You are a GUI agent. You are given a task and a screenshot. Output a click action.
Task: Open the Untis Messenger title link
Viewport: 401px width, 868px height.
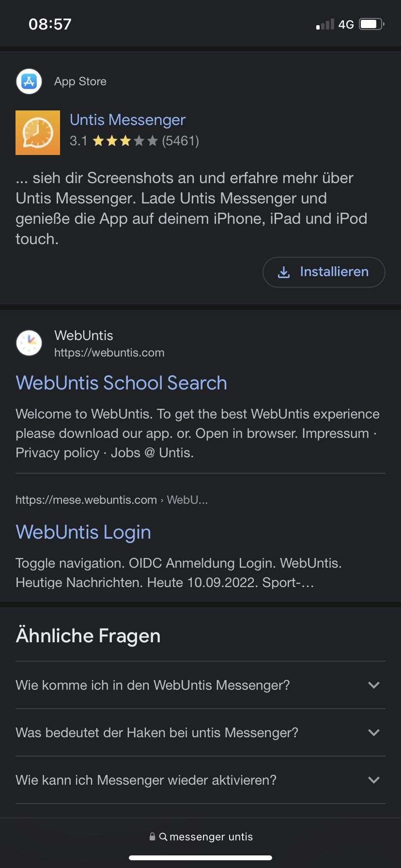click(x=127, y=120)
